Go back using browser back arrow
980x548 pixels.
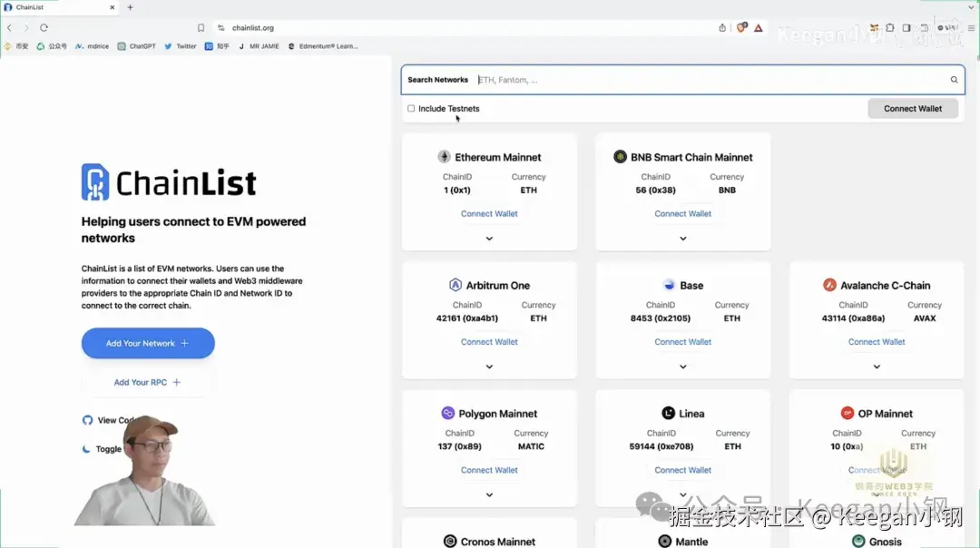(x=9, y=27)
